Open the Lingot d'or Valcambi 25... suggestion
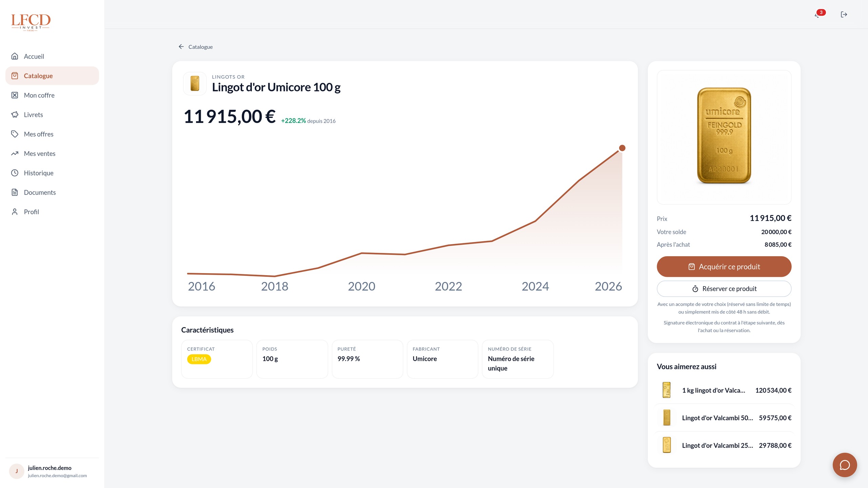The height and width of the screenshot is (488, 868). (x=724, y=445)
